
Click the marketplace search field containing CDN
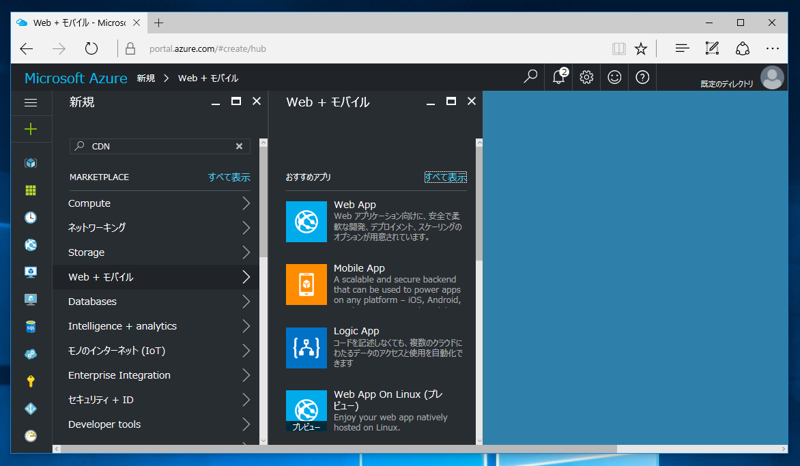(x=160, y=146)
